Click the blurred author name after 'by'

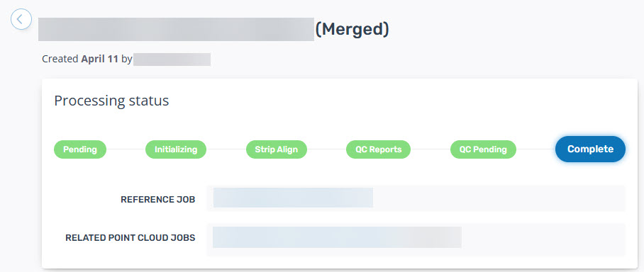click(x=172, y=59)
